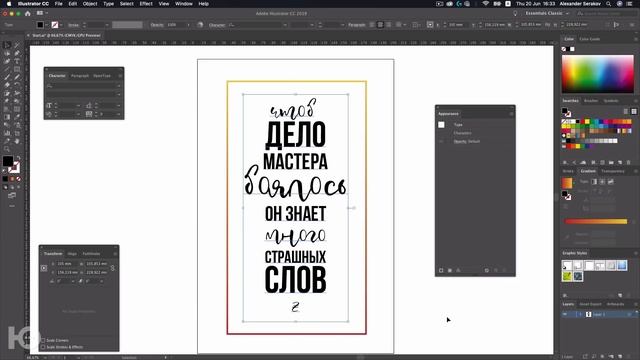The image size is (640, 360).
Task: Toggle Swatches thumbnail view icon
Action: pos(634,111)
